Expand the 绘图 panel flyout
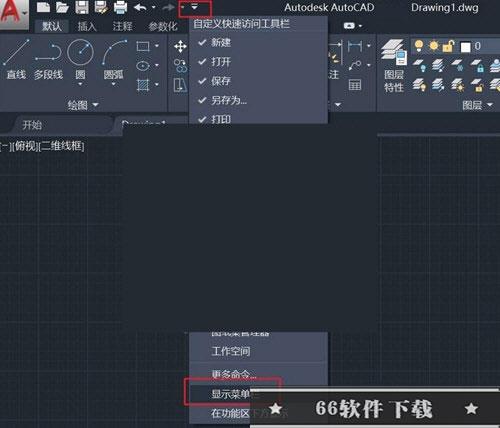The height and width of the screenshot is (428, 500). [x=83, y=105]
